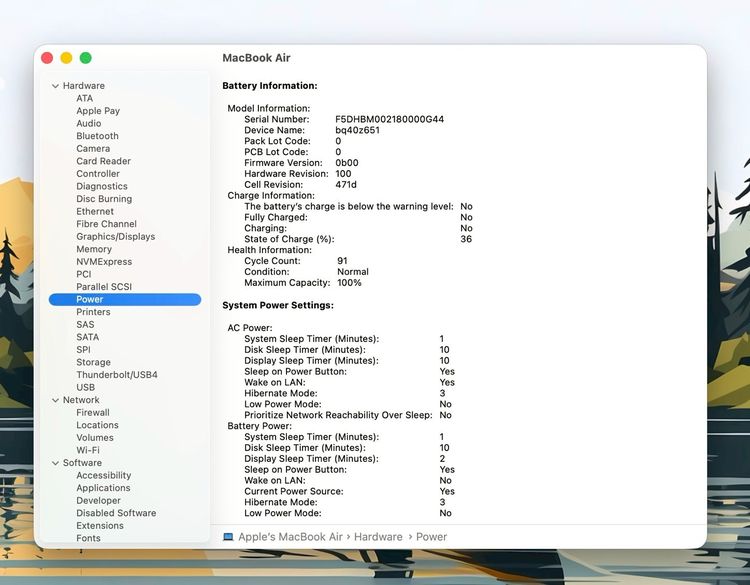Click the Cycle Count value 91
Image resolution: width=750 pixels, height=585 pixels.
pyautogui.click(x=342, y=261)
